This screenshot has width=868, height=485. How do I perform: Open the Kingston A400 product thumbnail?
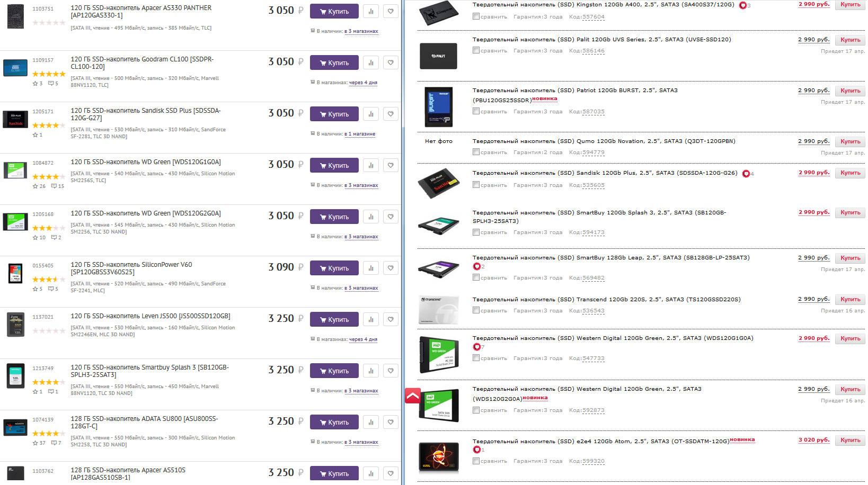[439, 13]
